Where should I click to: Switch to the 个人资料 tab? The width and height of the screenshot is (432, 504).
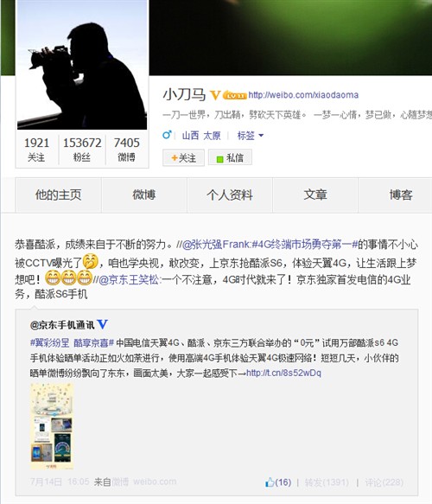(230, 195)
